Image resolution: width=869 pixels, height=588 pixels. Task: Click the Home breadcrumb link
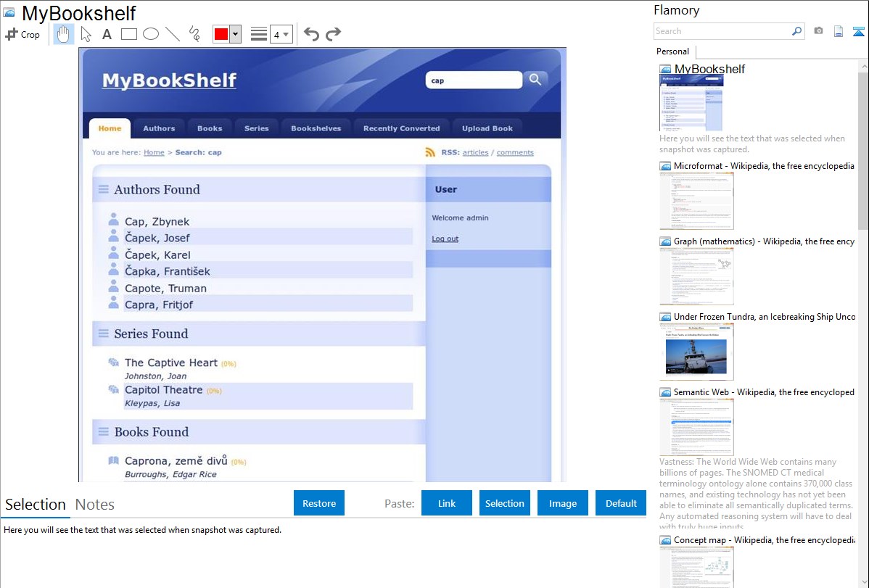tap(154, 152)
